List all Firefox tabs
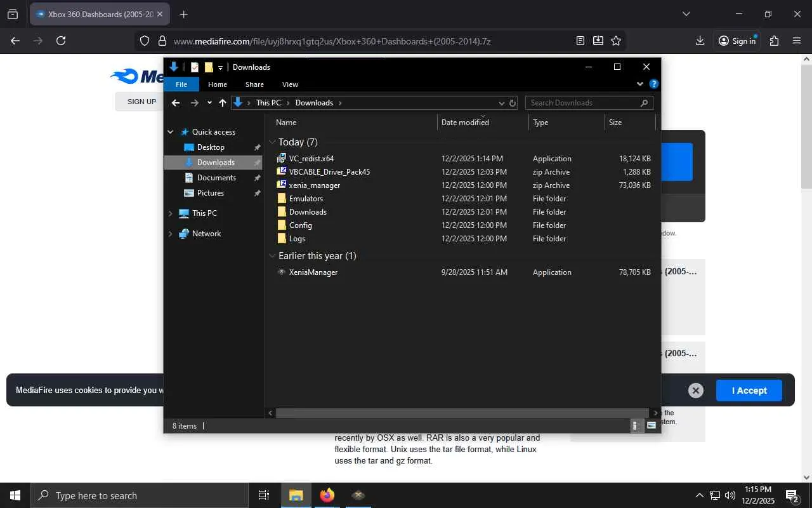This screenshot has width=812, height=508. click(686, 14)
